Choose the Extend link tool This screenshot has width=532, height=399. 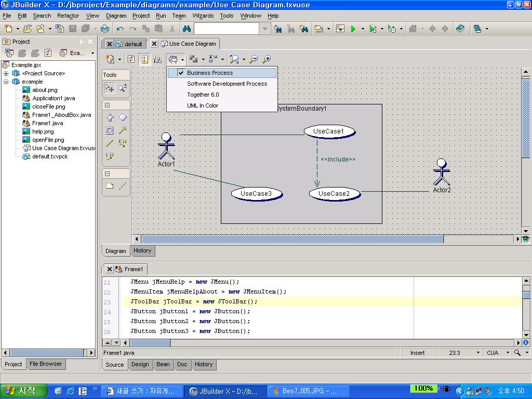pyautogui.click(x=123, y=143)
